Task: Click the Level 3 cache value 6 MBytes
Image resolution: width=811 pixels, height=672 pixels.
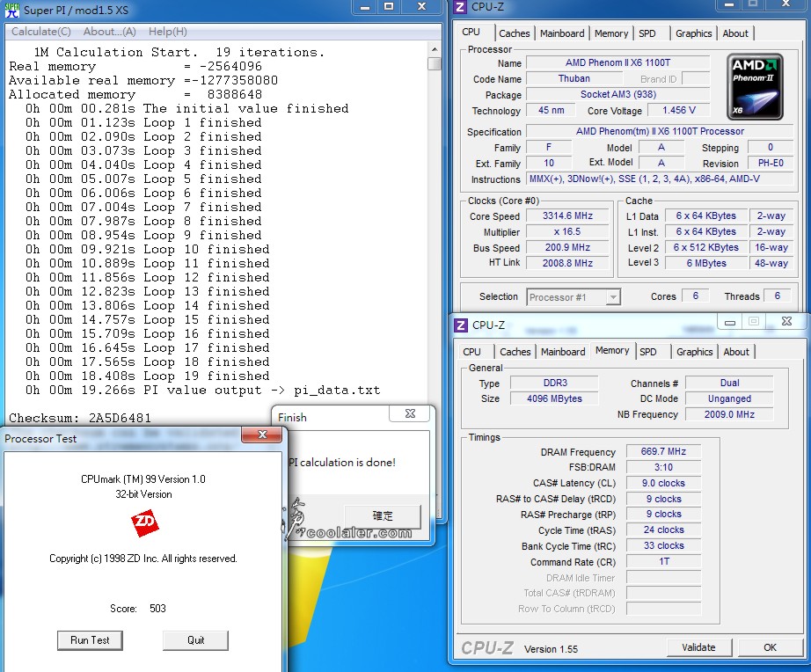Action: point(706,263)
